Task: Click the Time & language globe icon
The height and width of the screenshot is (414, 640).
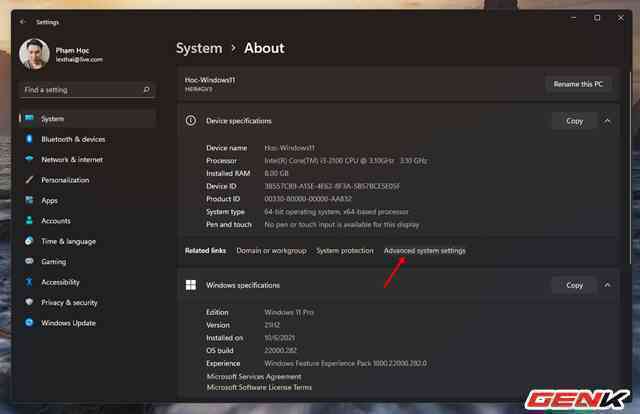Action: point(29,241)
